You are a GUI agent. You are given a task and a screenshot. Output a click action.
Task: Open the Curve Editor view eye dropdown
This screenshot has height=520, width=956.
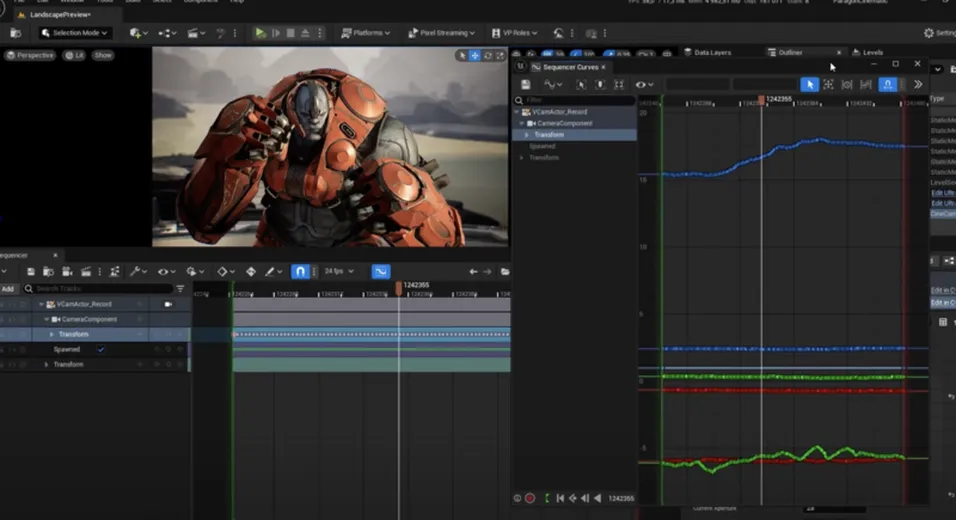click(x=644, y=85)
